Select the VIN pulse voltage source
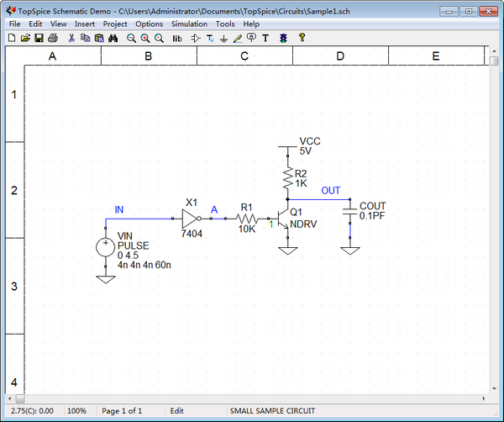Image resolution: width=504 pixels, height=422 pixels. pos(106,247)
